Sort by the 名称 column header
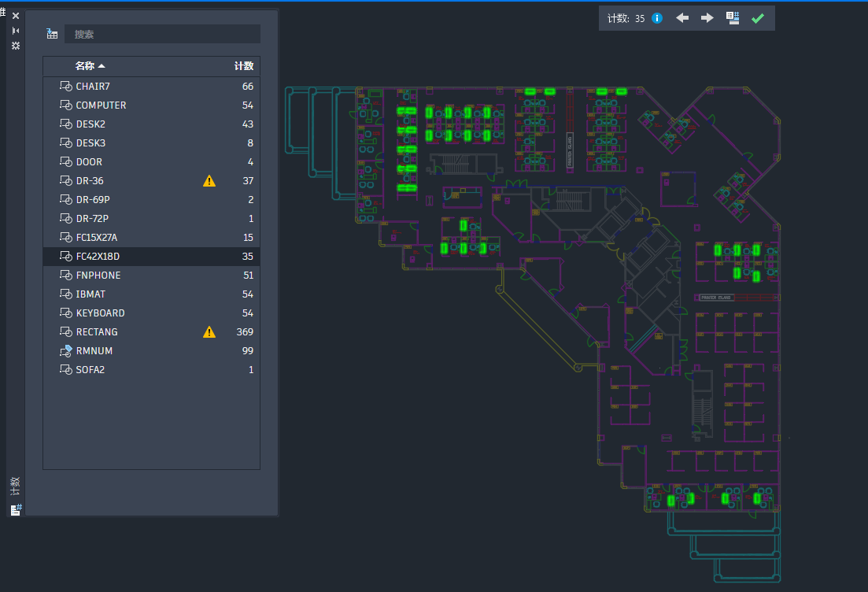868x592 pixels. 90,66
